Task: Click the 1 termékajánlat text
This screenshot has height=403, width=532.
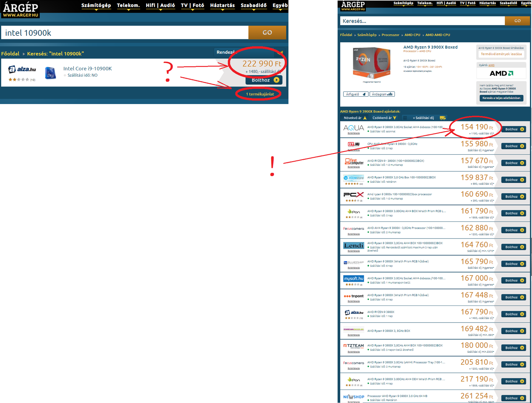Action: (260, 94)
